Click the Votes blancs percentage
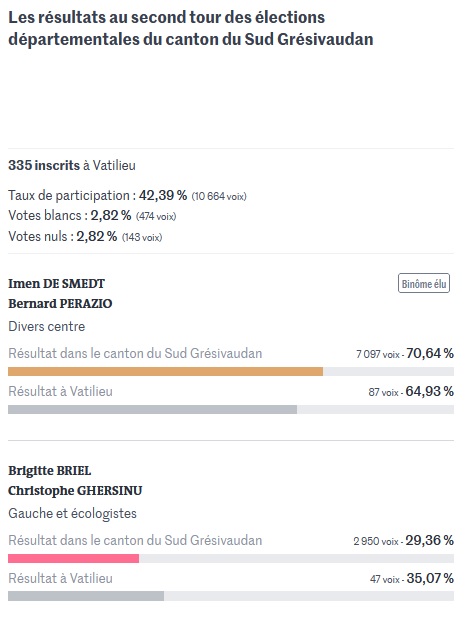Screen dimensions: 476x618 pos(111,216)
